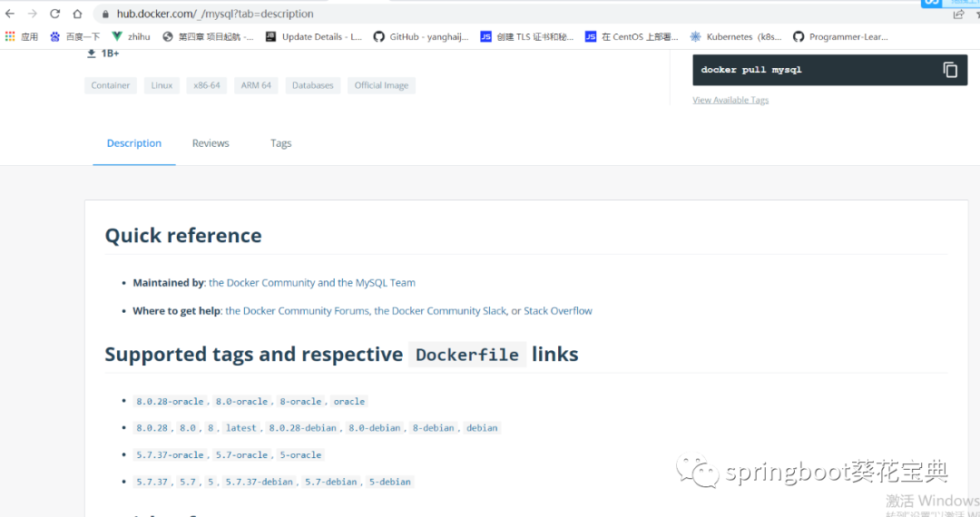
Task: Open the Apps grid bookmark icon
Action: [10, 37]
